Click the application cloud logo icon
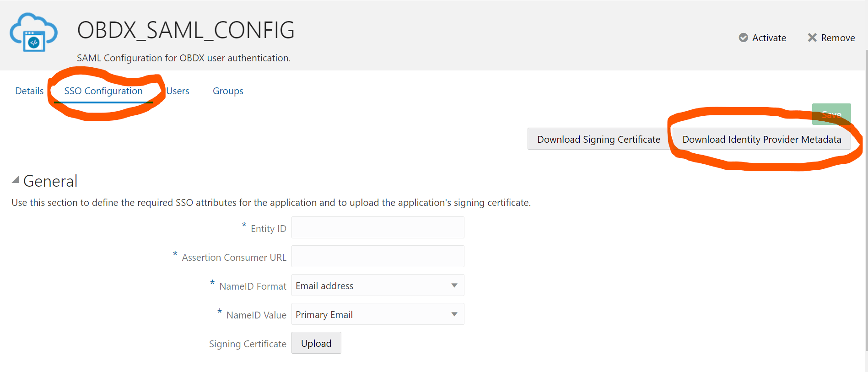The width and height of the screenshot is (868, 372). tap(33, 32)
